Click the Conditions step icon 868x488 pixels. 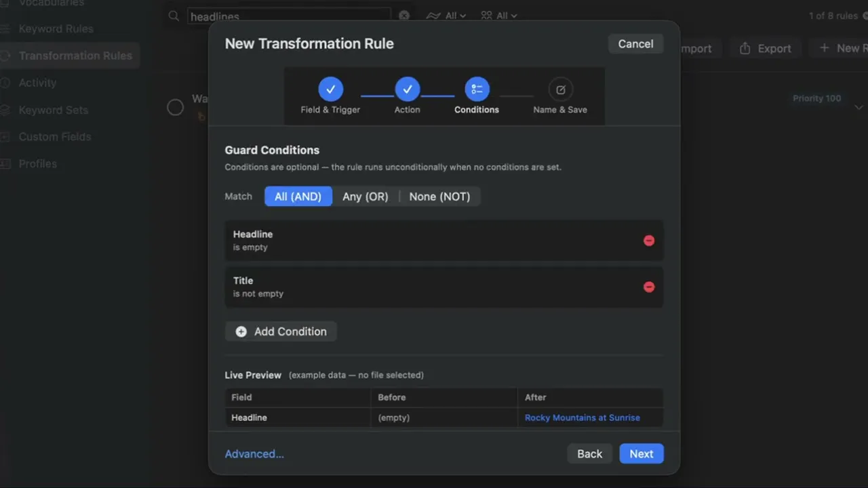(x=477, y=89)
